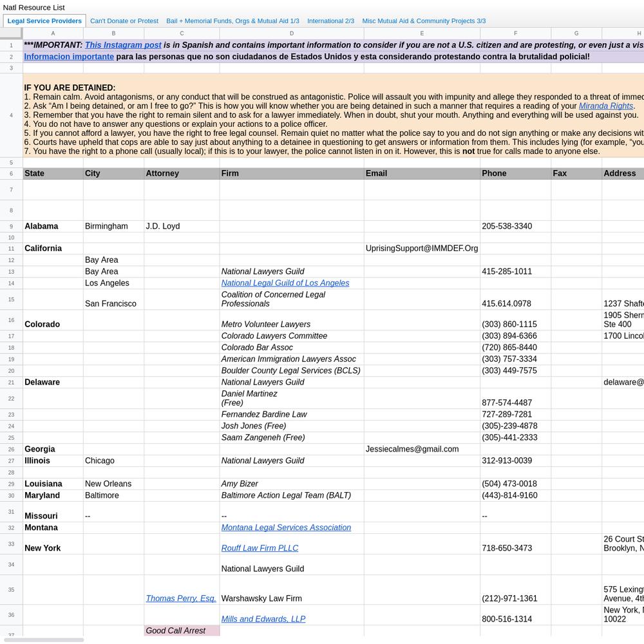
Task: Select phone number 205-538-3340
Action: 515,226
